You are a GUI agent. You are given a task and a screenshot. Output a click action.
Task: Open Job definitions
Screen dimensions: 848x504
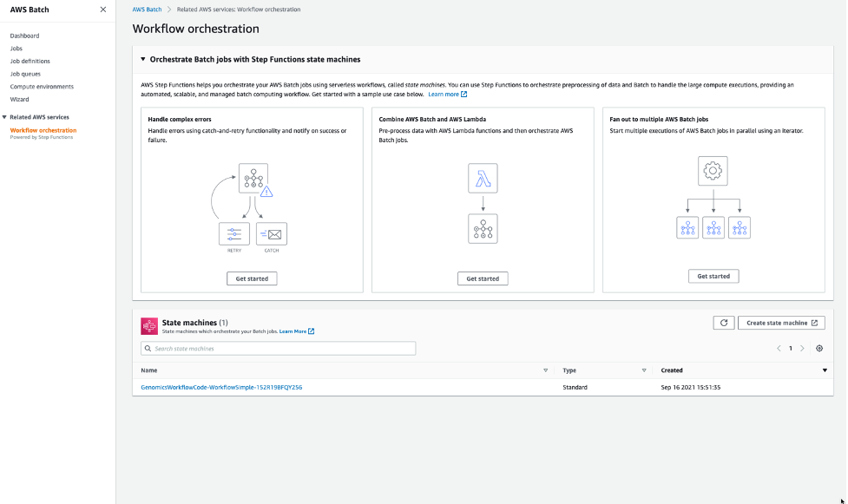point(30,61)
